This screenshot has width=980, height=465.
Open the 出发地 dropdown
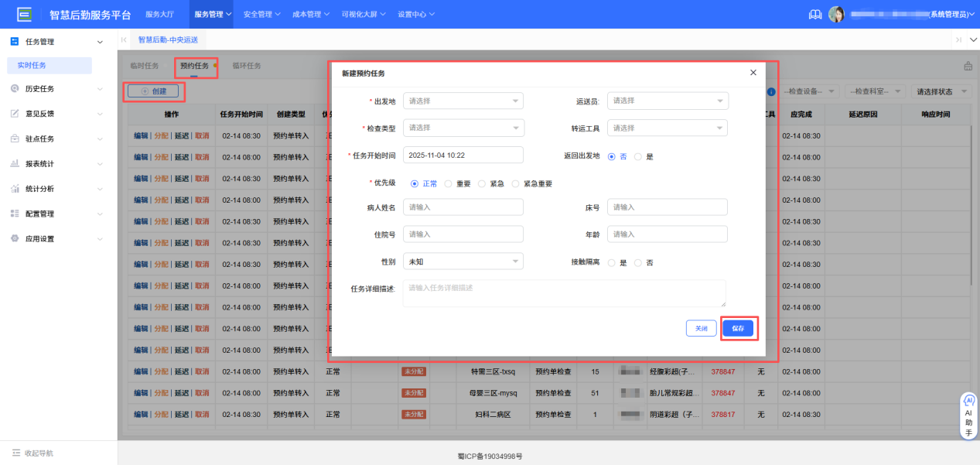463,101
